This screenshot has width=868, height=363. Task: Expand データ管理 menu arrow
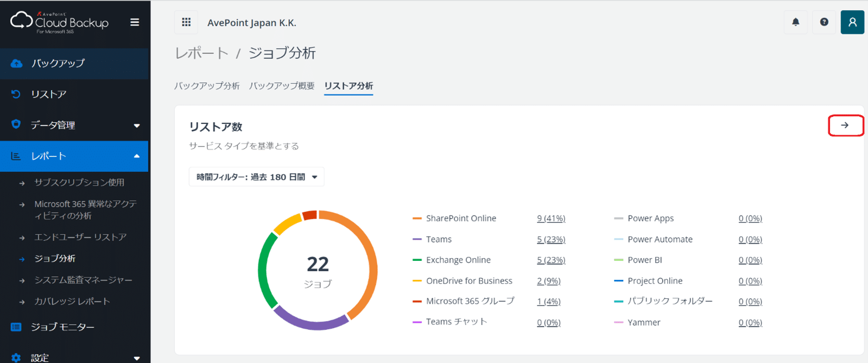point(137,126)
